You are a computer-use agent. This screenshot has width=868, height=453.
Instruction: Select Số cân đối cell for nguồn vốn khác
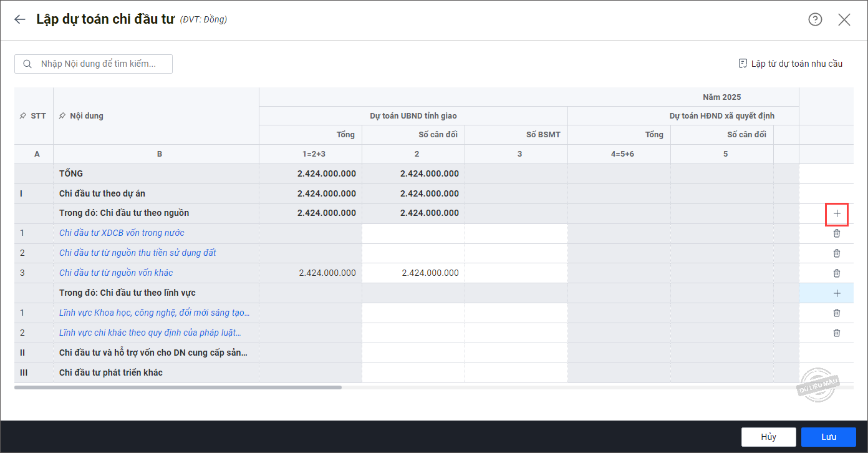pos(413,273)
